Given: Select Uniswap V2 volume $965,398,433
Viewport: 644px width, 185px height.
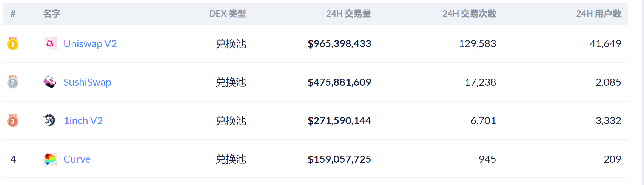Looking at the screenshot, I should [339, 44].
